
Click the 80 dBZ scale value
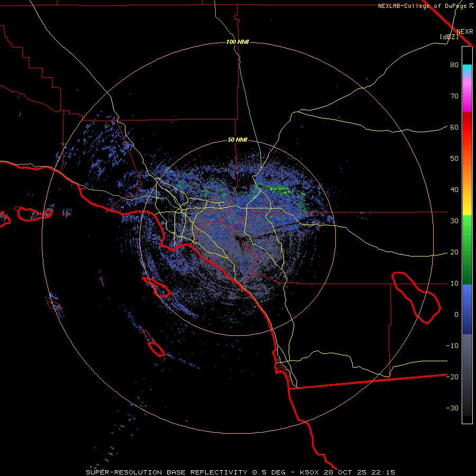click(x=454, y=65)
